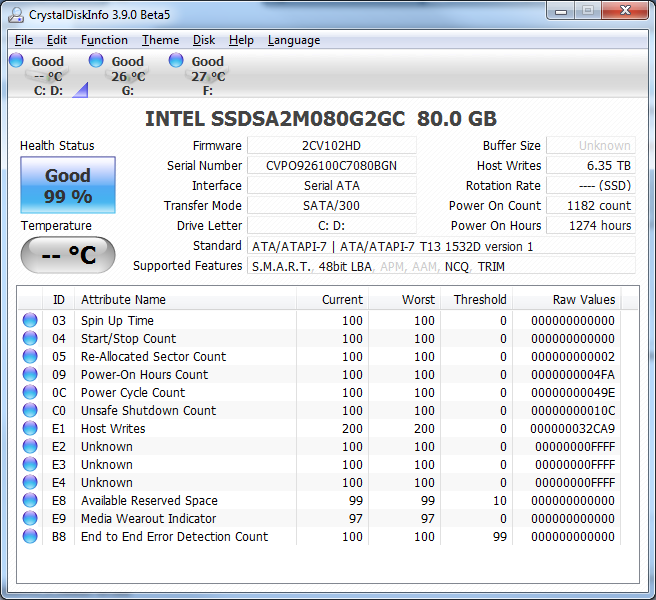This screenshot has width=656, height=600.
Task: Click the Current column header
Action: tap(333, 300)
